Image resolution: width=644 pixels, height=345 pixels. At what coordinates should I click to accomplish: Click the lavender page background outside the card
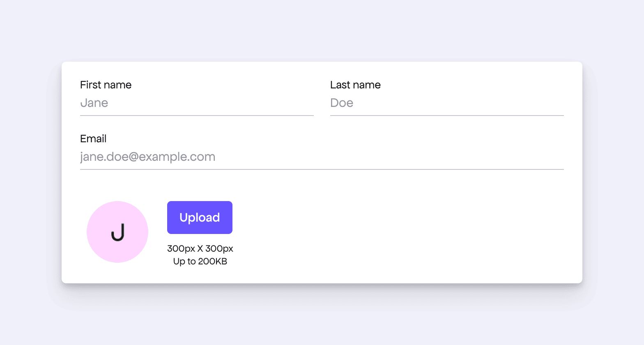click(322, 29)
